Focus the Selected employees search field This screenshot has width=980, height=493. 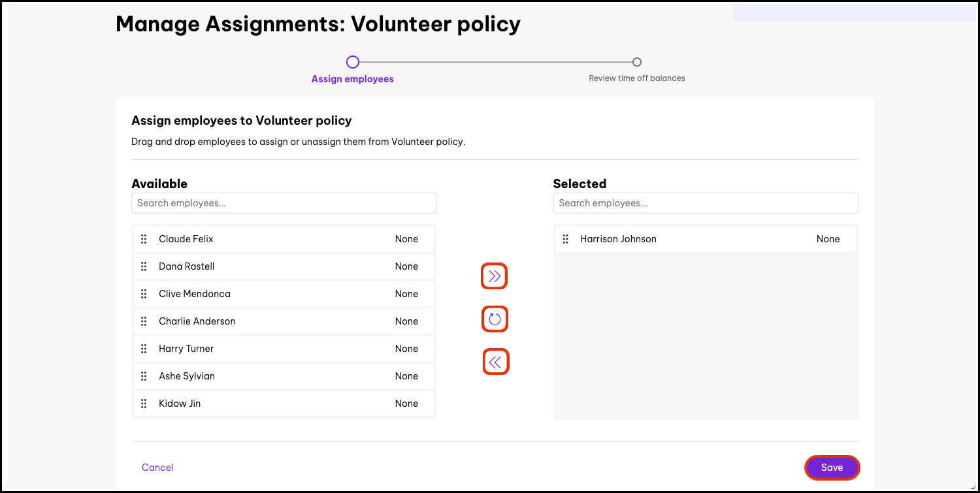(705, 203)
